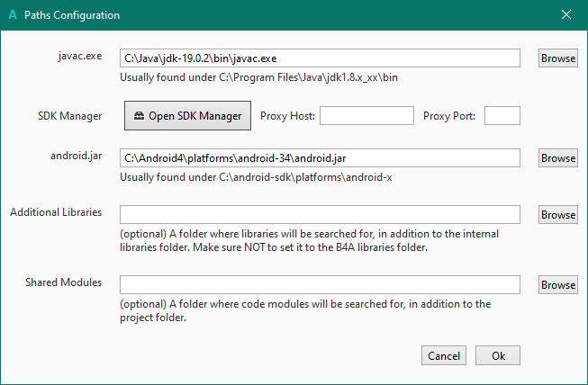Click the javac.exe label

tap(78, 56)
